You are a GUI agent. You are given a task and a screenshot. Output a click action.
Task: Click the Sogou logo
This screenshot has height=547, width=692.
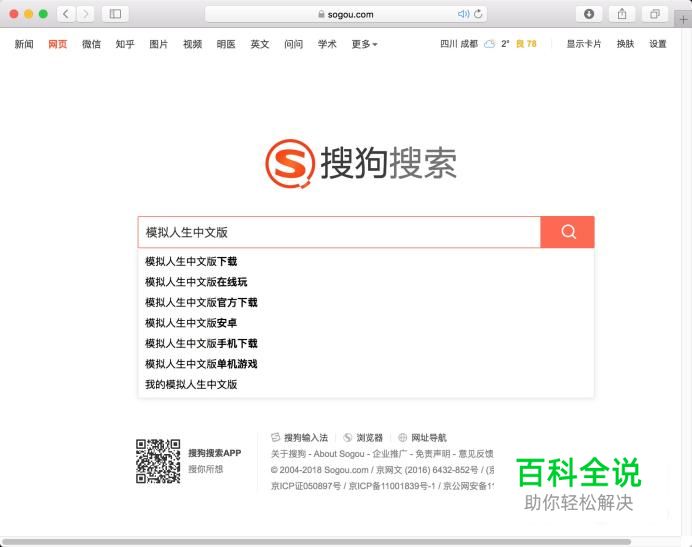361,164
